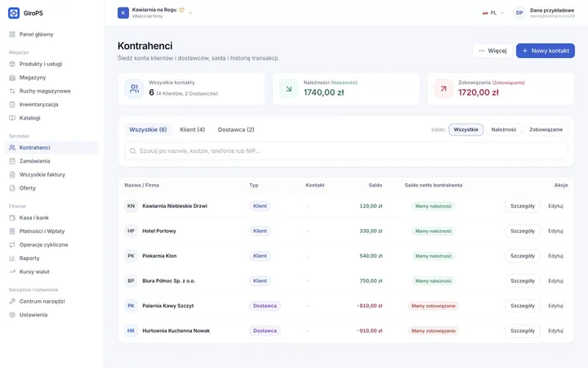
Task: Click the Należności green arrow icon
Action: click(x=289, y=88)
